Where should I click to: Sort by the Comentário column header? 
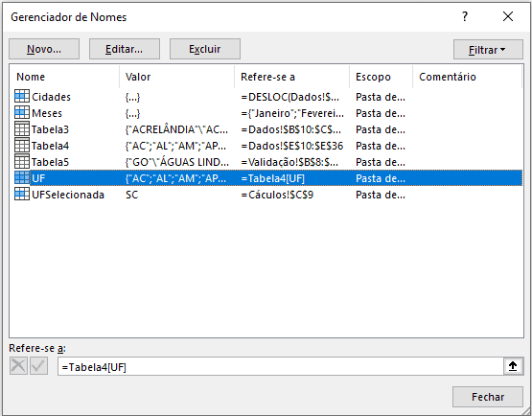coord(467,77)
